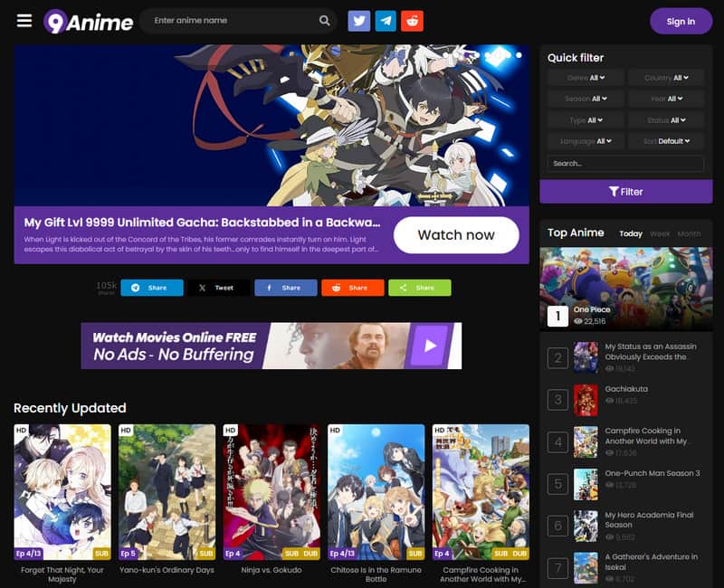Click the Watch now button

pos(456,234)
